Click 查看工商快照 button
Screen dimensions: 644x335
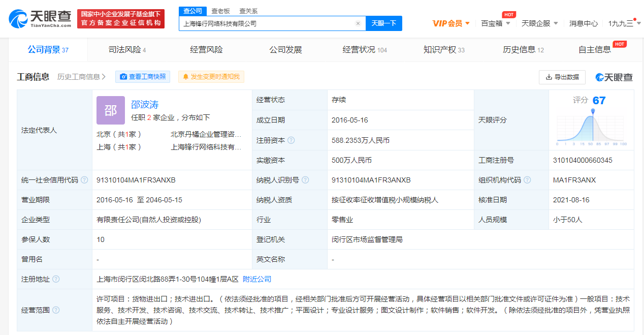143,77
